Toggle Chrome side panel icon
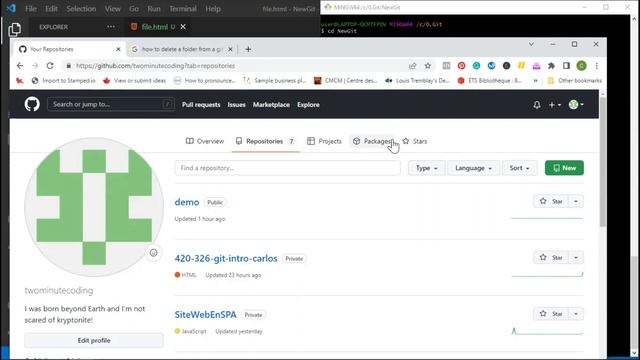The height and width of the screenshot is (360, 640). tap(566, 66)
